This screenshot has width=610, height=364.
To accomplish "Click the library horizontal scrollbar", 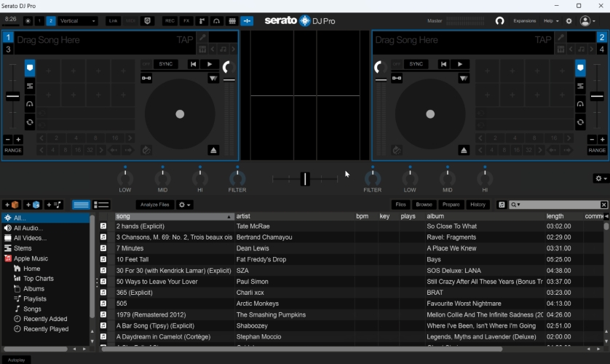I will point(302,349).
